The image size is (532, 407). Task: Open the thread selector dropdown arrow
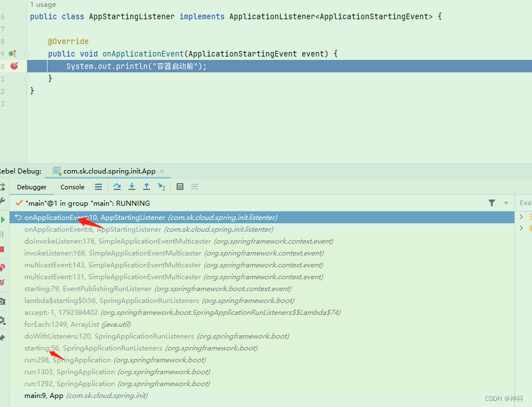(505, 202)
